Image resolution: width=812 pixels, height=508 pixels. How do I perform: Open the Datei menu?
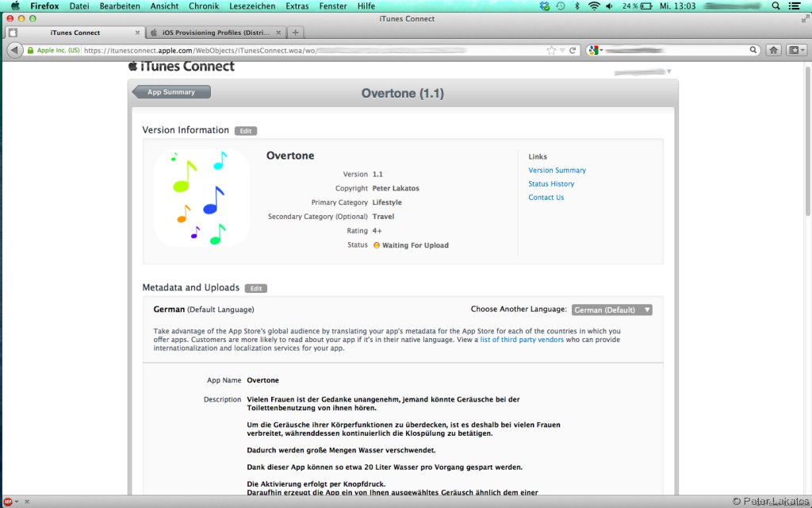pyautogui.click(x=79, y=6)
